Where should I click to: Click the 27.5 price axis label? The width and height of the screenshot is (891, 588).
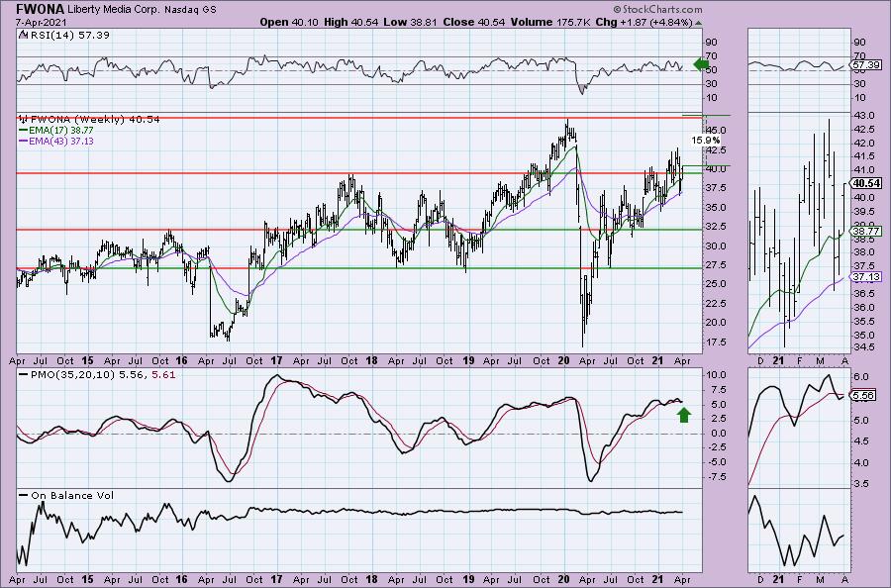[717, 264]
